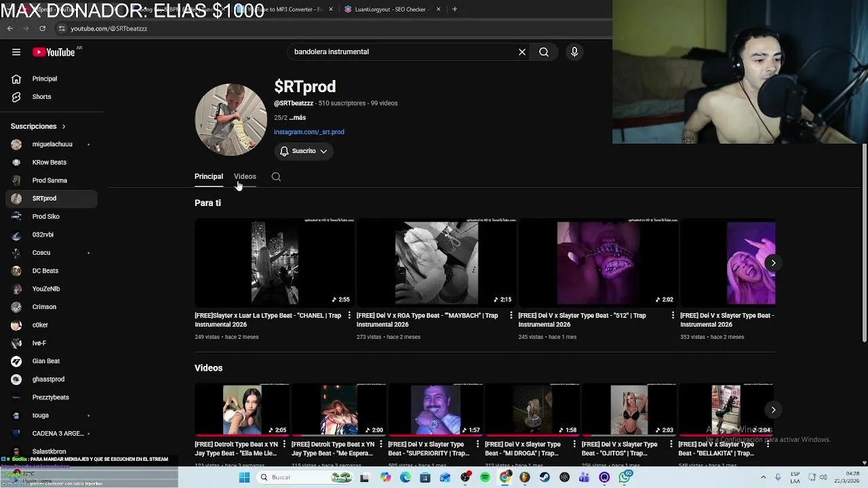Open 032rvbi channel in sidebar
This screenshot has width=868, height=488.
tap(52, 235)
